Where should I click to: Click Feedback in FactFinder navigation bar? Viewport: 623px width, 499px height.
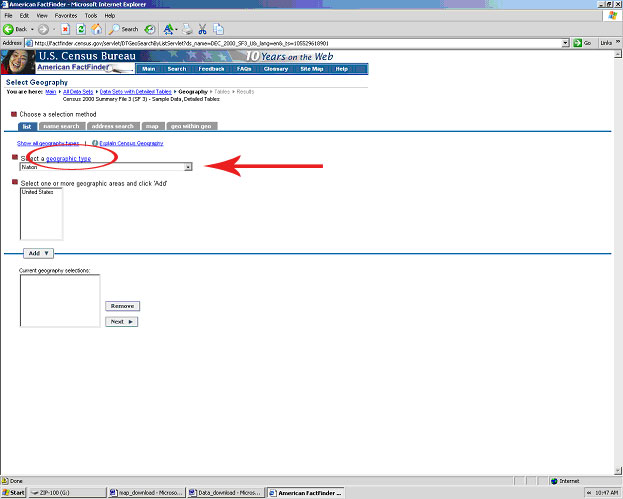211,69
